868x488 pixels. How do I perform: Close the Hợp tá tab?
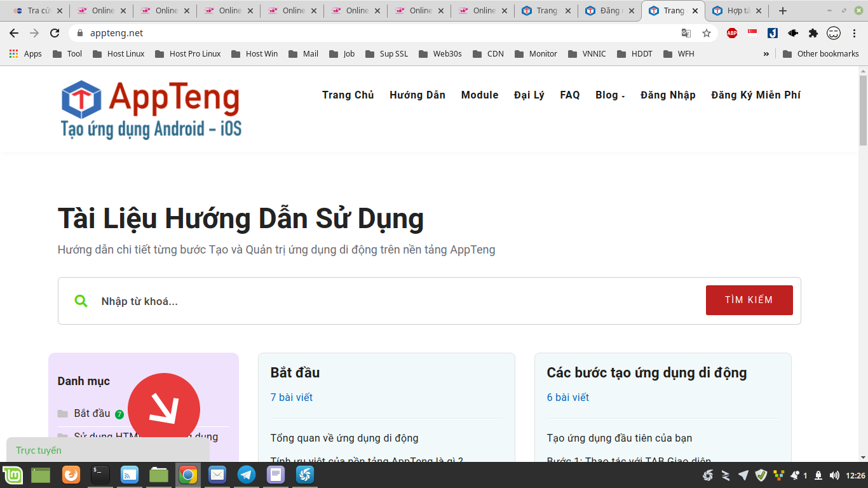click(759, 11)
